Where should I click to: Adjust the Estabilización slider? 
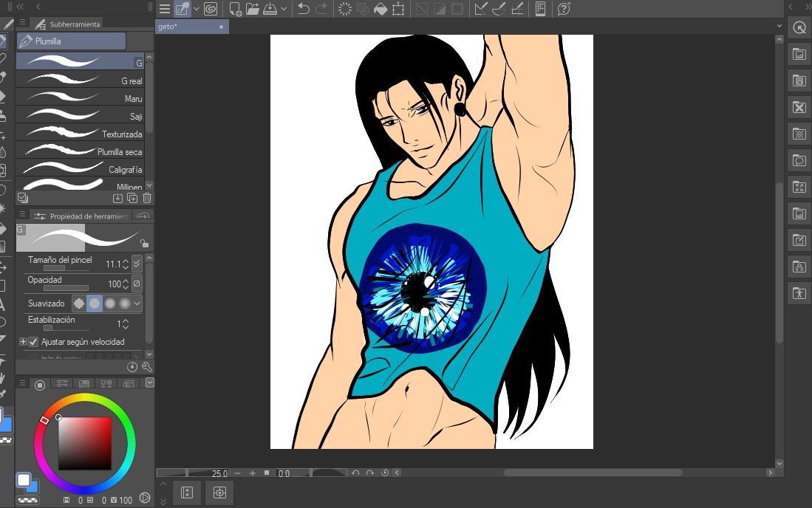(x=66, y=328)
